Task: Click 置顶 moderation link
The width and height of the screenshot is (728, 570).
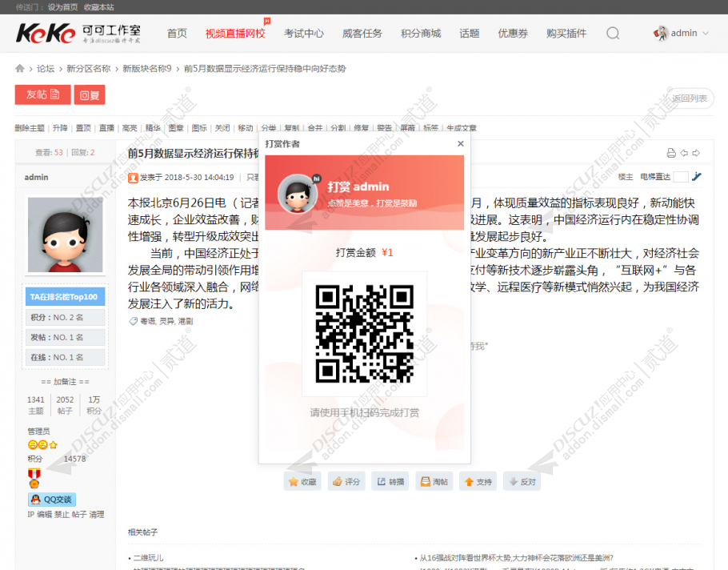Action: 83,128
